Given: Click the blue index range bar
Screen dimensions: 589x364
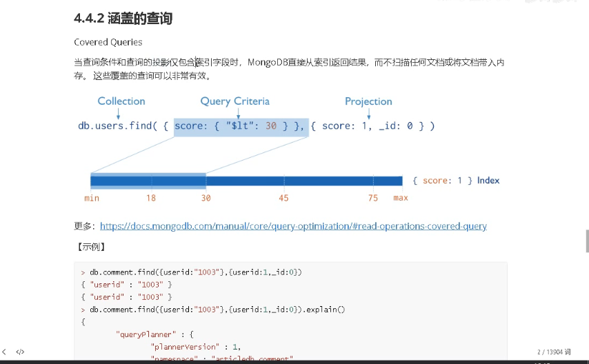Looking at the screenshot, I should point(246,181).
